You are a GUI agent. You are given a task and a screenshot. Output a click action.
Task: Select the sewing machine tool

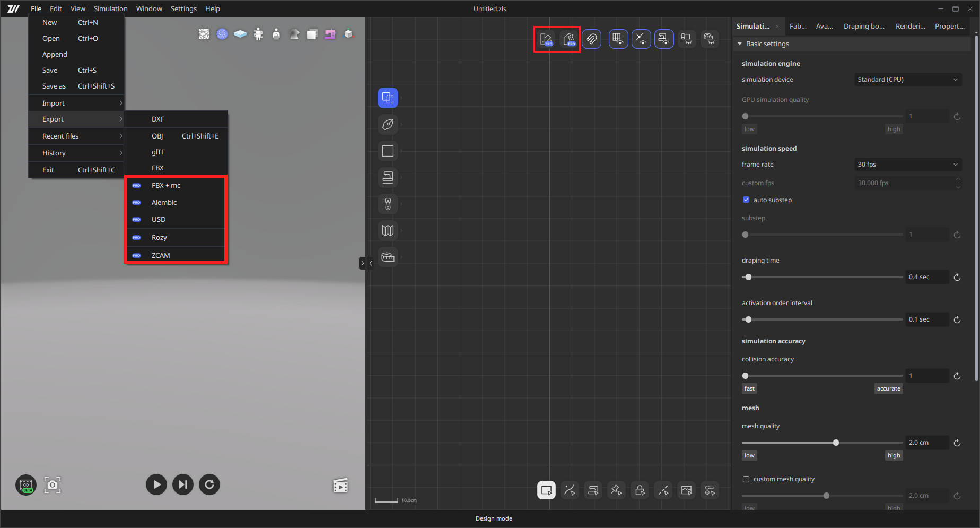[x=388, y=177]
